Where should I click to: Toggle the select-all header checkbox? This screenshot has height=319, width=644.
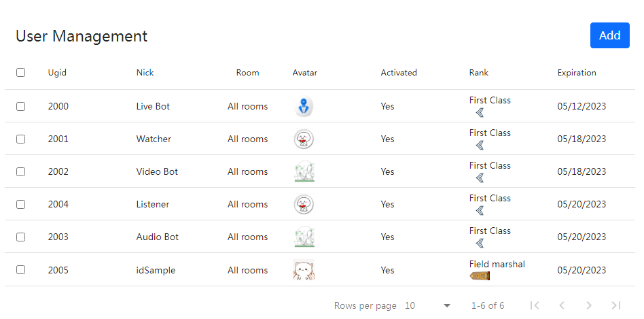click(20, 72)
